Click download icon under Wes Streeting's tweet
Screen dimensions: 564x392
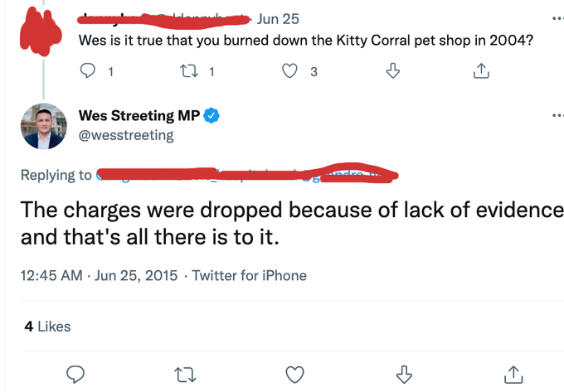(x=405, y=374)
